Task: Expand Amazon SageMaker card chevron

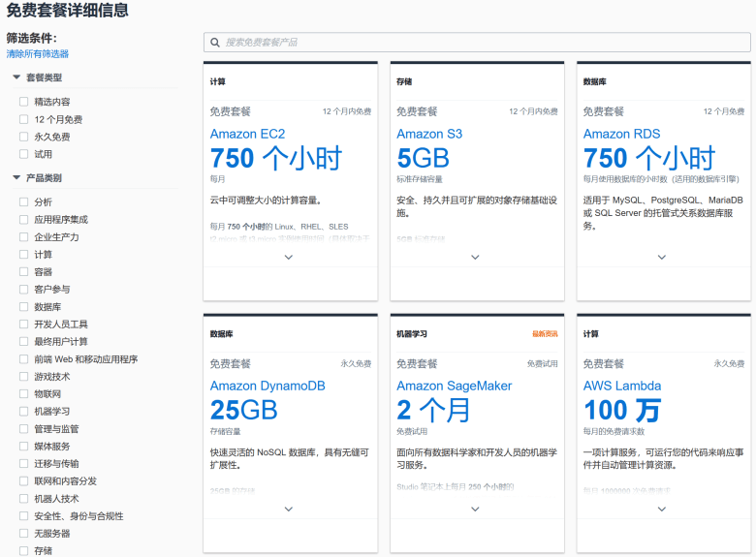Action: point(475,509)
